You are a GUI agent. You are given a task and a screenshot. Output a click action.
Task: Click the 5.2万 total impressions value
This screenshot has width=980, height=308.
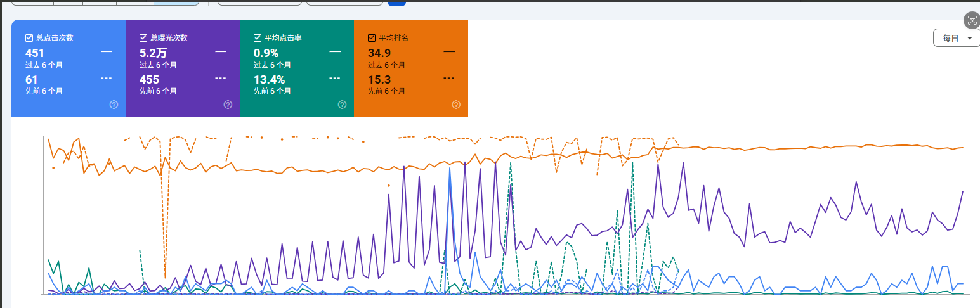coord(153,53)
